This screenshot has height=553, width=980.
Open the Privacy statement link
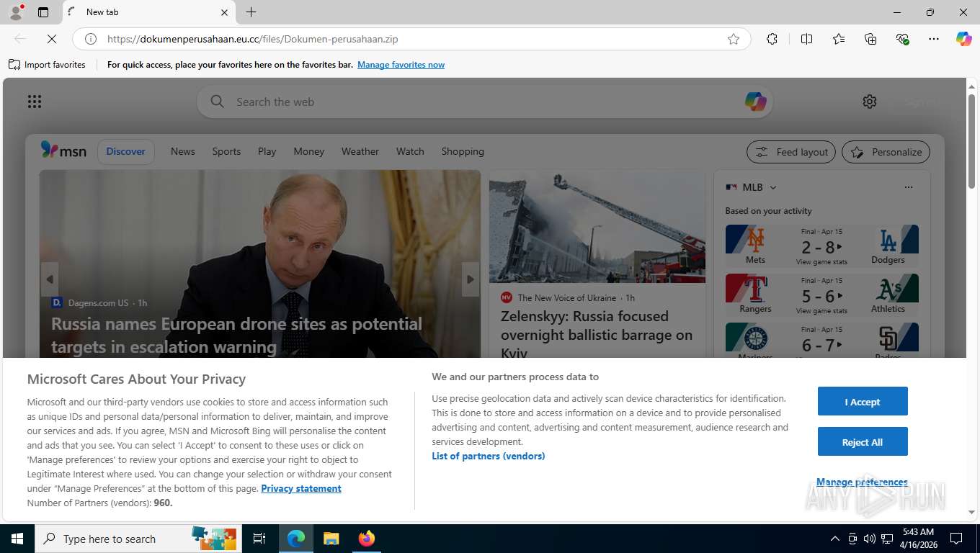(301, 488)
